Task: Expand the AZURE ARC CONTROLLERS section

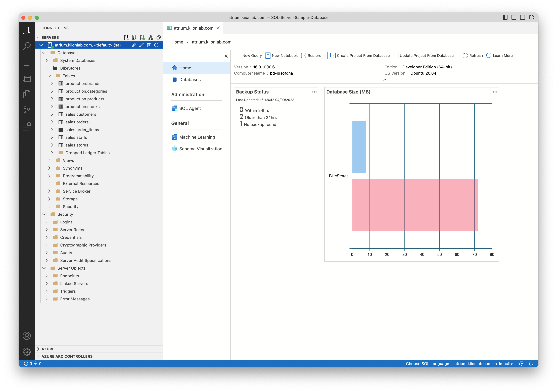Action: click(x=99, y=356)
